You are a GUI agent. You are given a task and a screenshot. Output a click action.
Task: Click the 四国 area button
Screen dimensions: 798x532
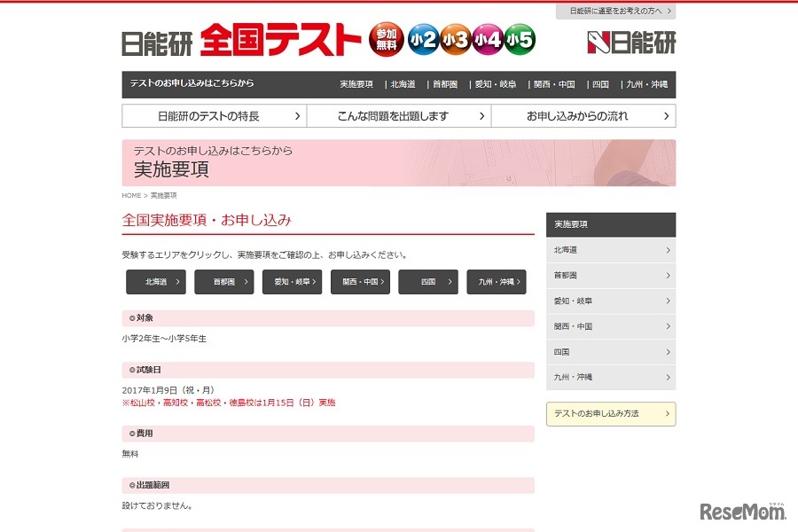428,282
